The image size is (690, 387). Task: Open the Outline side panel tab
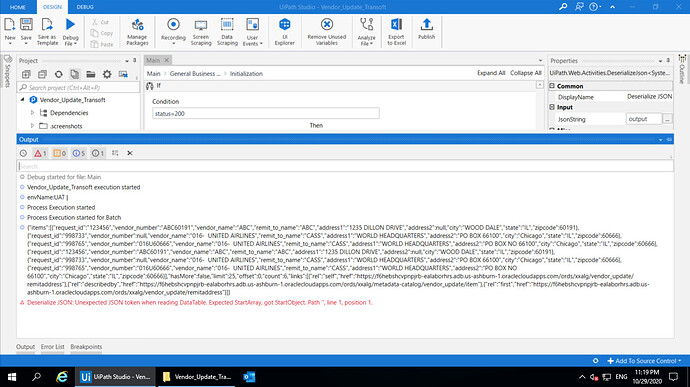pos(682,69)
